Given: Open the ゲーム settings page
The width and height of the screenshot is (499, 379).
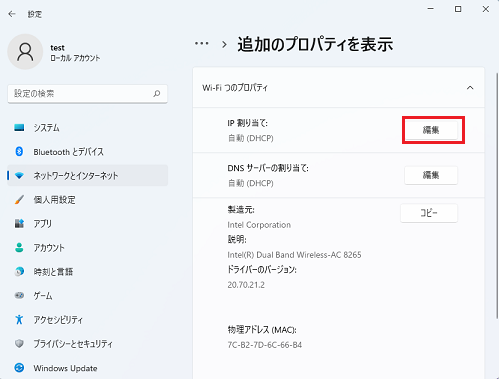Looking at the screenshot, I should tap(88, 296).
